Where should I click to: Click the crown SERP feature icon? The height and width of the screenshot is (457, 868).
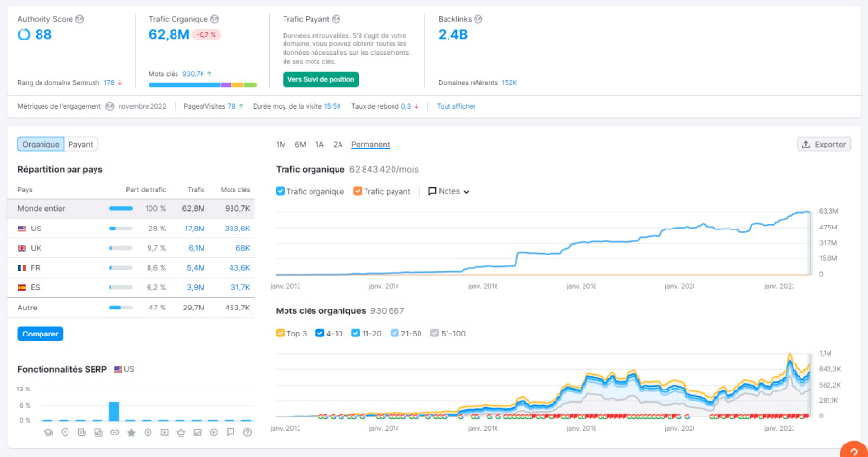pos(181,432)
